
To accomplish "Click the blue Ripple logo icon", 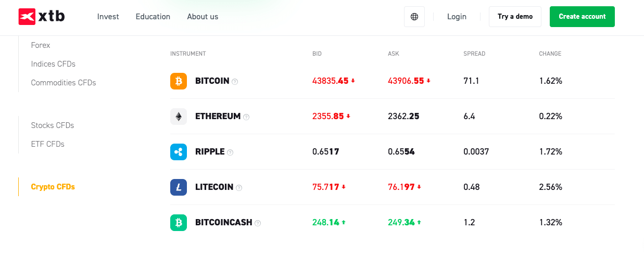I will (x=179, y=152).
